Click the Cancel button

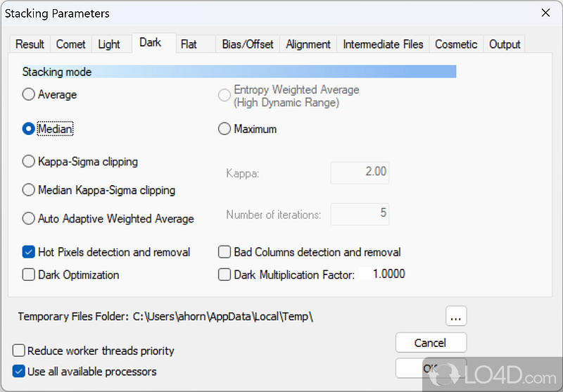(x=430, y=343)
